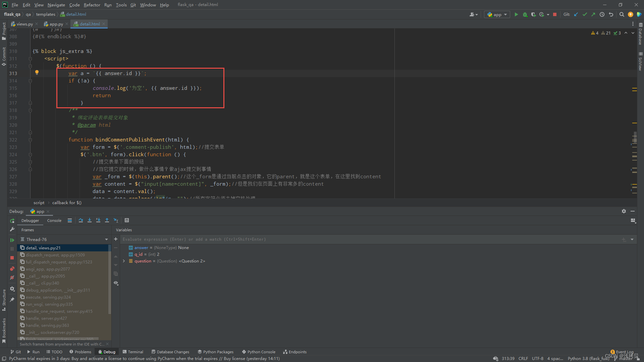Image resolution: width=644 pixels, height=362 pixels.
Task: Switch to views.py editor tab
Action: (24, 24)
